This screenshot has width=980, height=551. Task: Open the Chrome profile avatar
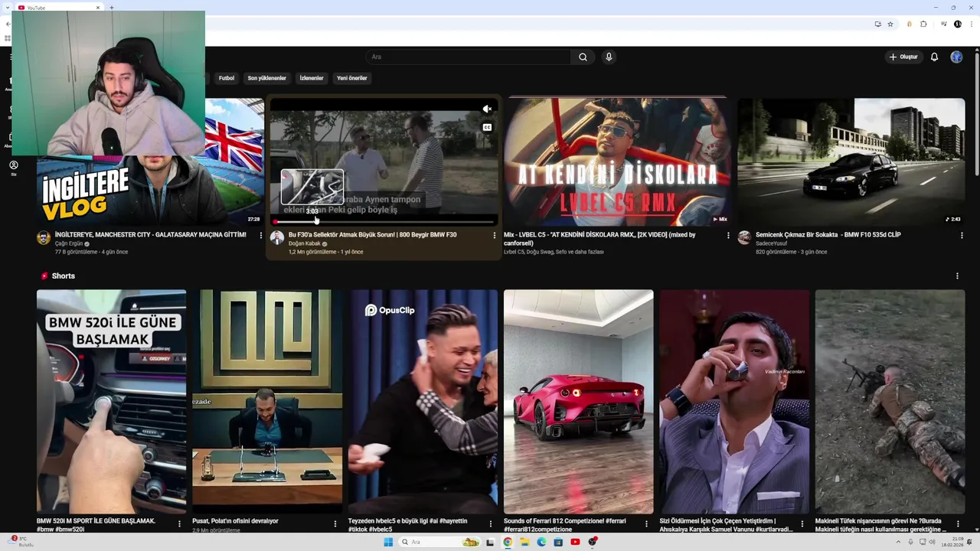pyautogui.click(x=957, y=24)
